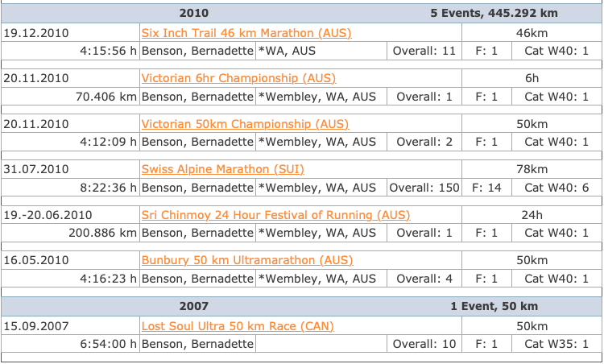Click the 78km distance cell
Viewport: 604px width, 364px height.
point(532,169)
